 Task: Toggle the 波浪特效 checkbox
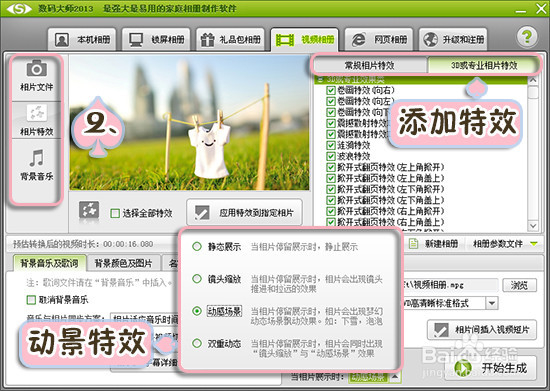[330, 156]
